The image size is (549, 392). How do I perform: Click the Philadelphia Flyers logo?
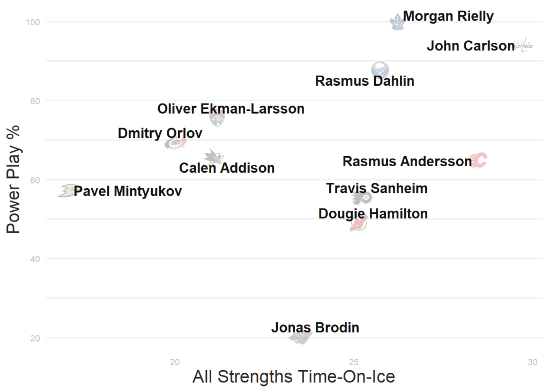point(362,198)
